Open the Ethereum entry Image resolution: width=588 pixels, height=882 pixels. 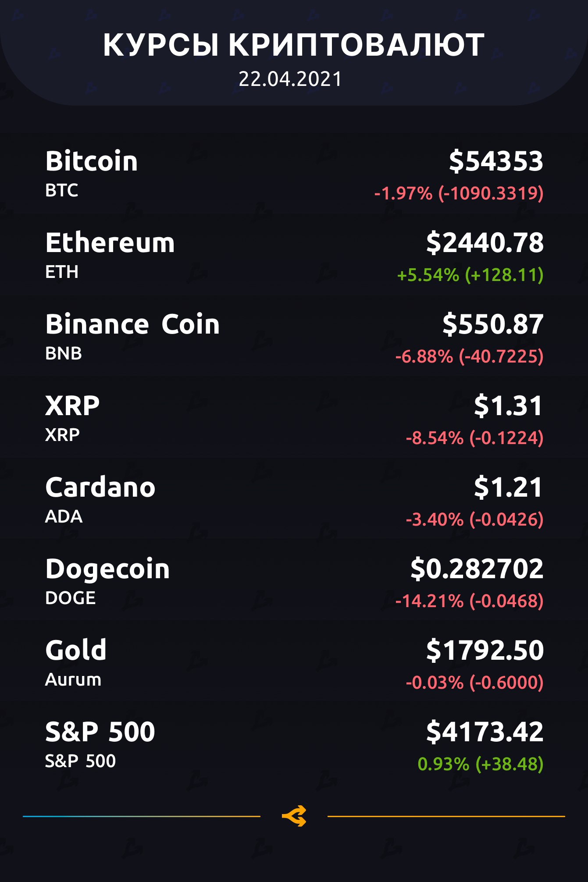pos(110,242)
